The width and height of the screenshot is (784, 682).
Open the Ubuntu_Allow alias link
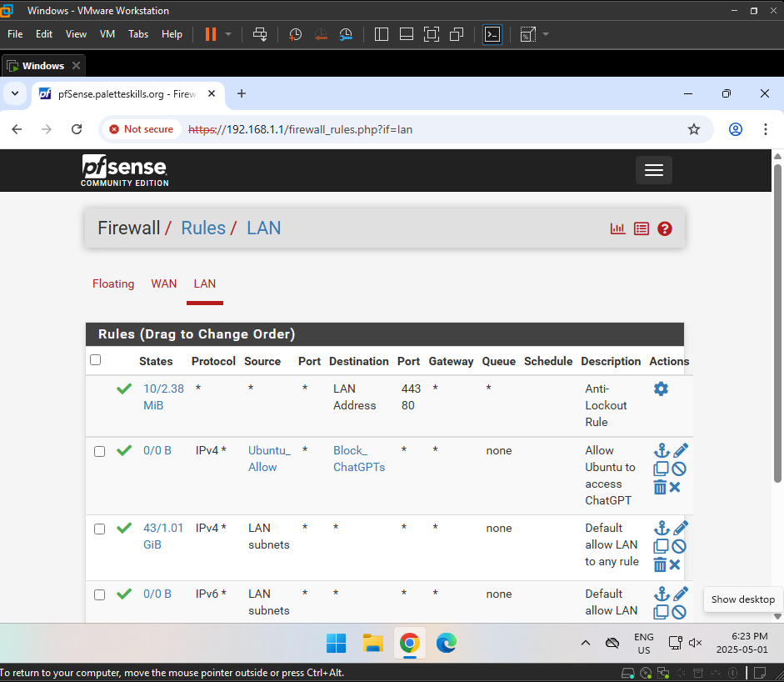tap(268, 459)
